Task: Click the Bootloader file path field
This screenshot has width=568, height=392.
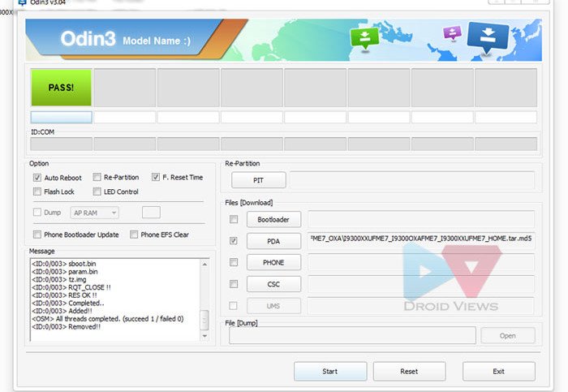Action: [421, 219]
